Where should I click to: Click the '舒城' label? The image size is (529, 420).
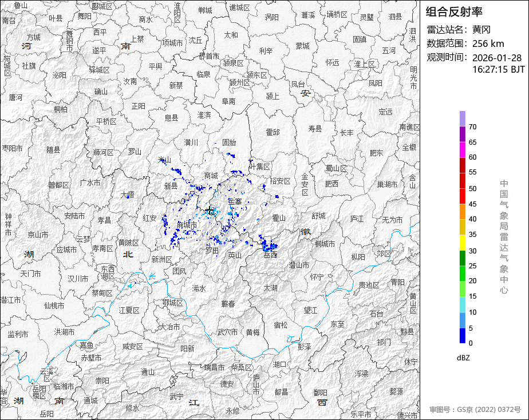(x=318, y=216)
